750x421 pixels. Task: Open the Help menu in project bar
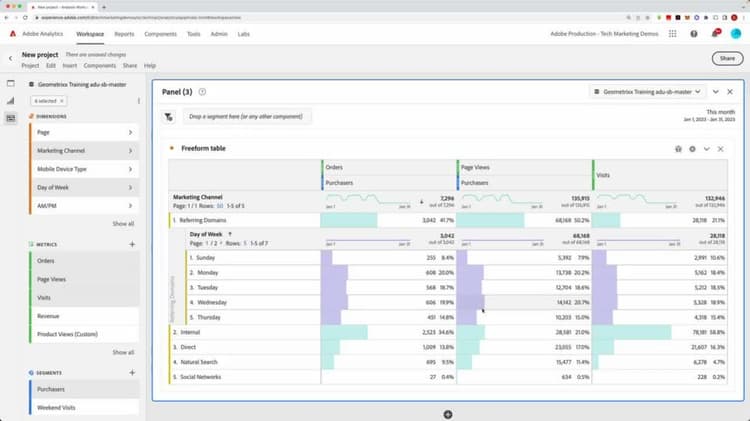pyautogui.click(x=150, y=66)
